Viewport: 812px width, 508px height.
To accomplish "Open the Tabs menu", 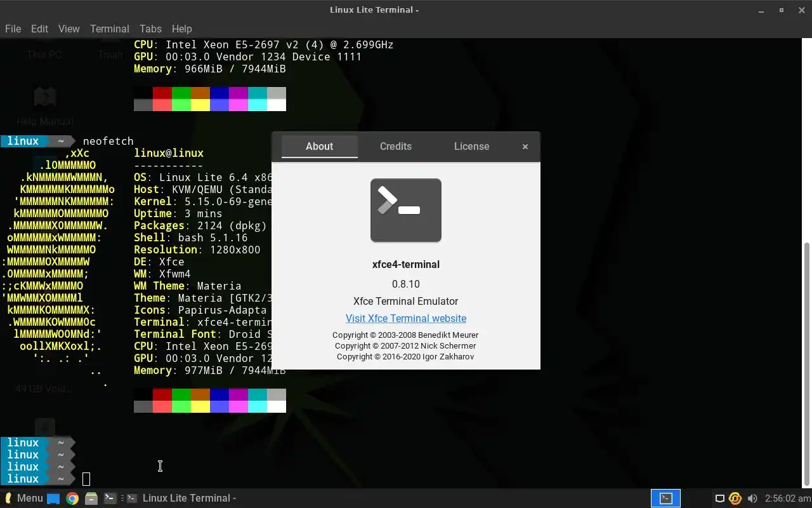I will tap(150, 29).
